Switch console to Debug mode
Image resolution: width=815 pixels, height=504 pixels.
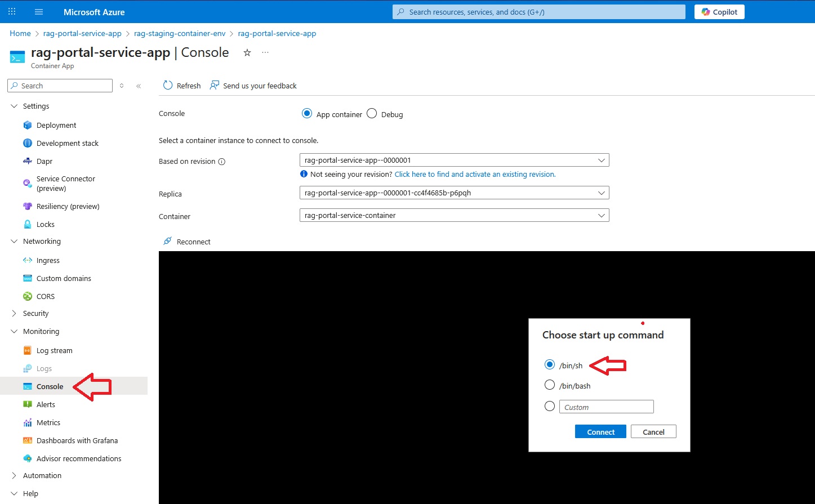tap(372, 113)
